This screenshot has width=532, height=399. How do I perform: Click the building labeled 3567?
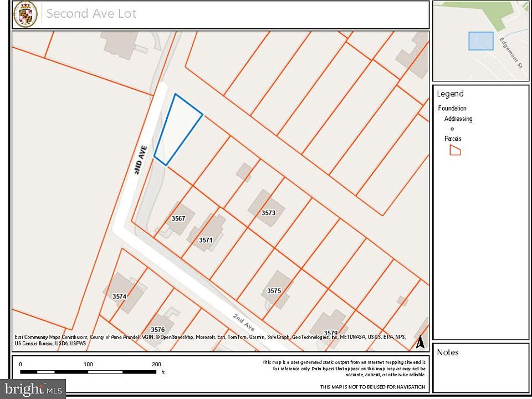[x=177, y=218]
